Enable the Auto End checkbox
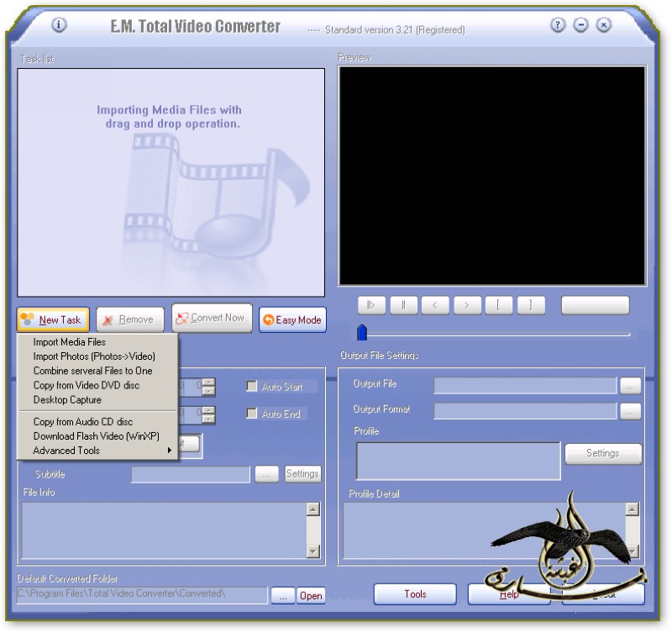 [x=252, y=414]
